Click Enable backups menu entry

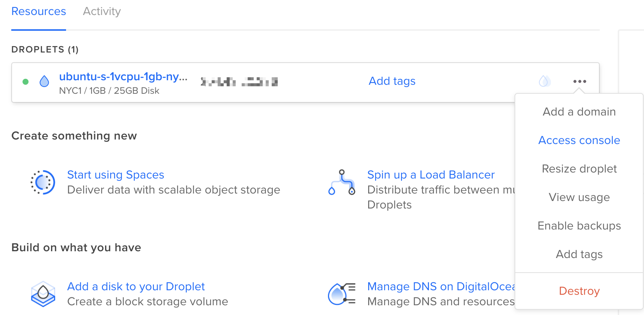tap(579, 226)
